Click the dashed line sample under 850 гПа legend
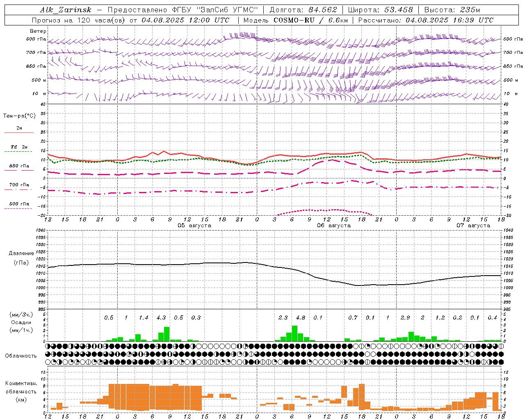Screen dimensions: 525x420 (18, 171)
